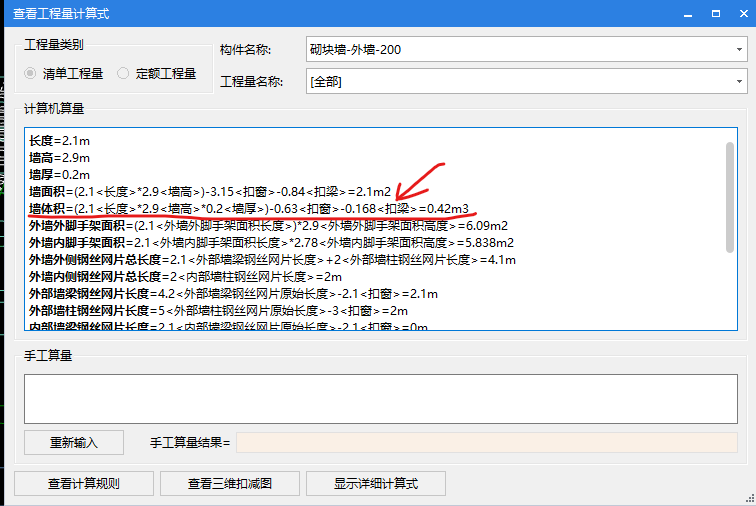Image resolution: width=756 pixels, height=506 pixels.
Task: Click the 墙面积 formula line
Action: pyautogui.click(x=210, y=191)
